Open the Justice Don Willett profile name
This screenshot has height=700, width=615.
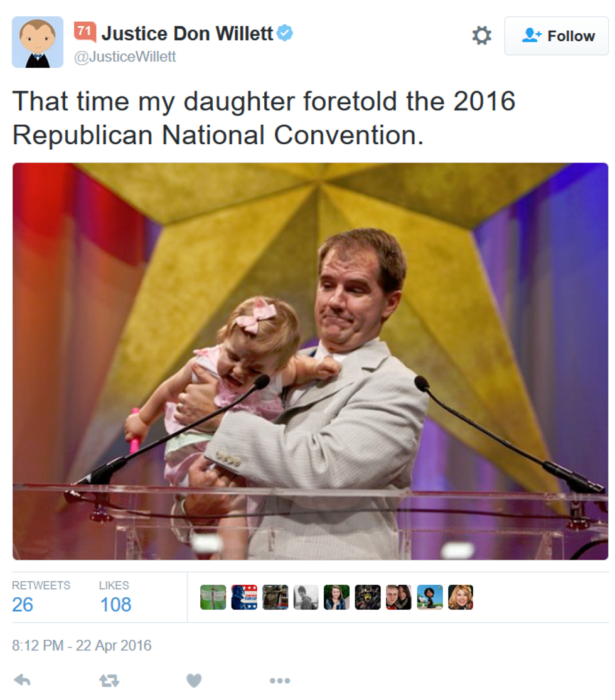click(x=186, y=33)
